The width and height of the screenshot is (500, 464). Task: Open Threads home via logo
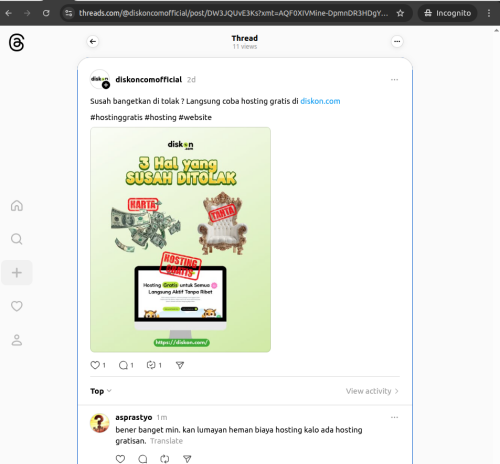click(16, 43)
